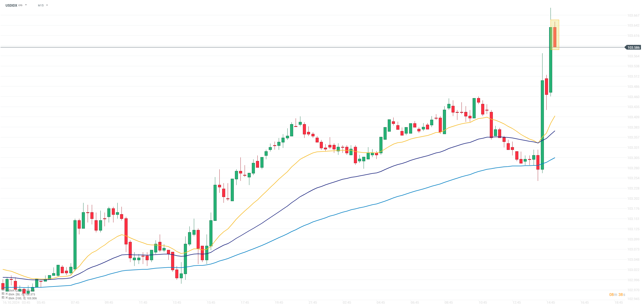Click the USDIDX symbol name
The image size is (644, 307).
coord(11,5)
